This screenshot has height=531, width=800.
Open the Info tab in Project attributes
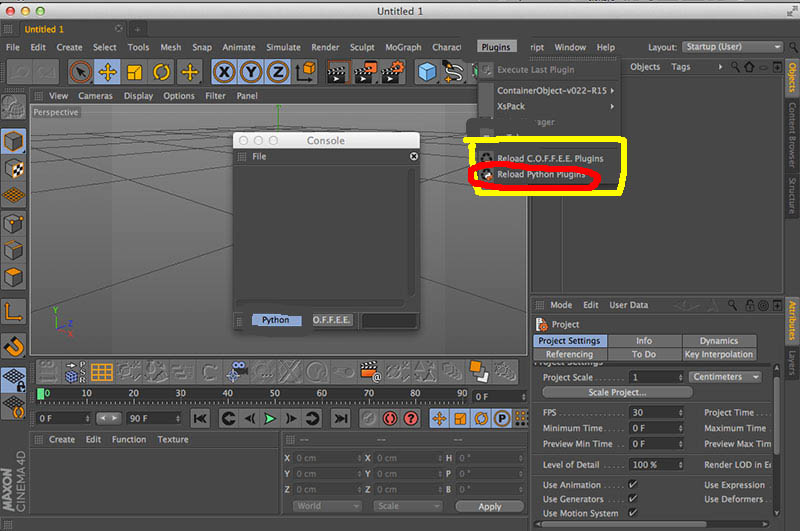[644, 341]
